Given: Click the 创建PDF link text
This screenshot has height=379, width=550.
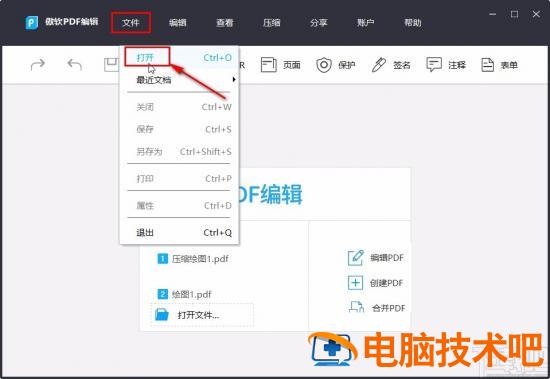Looking at the screenshot, I should pos(387,283).
